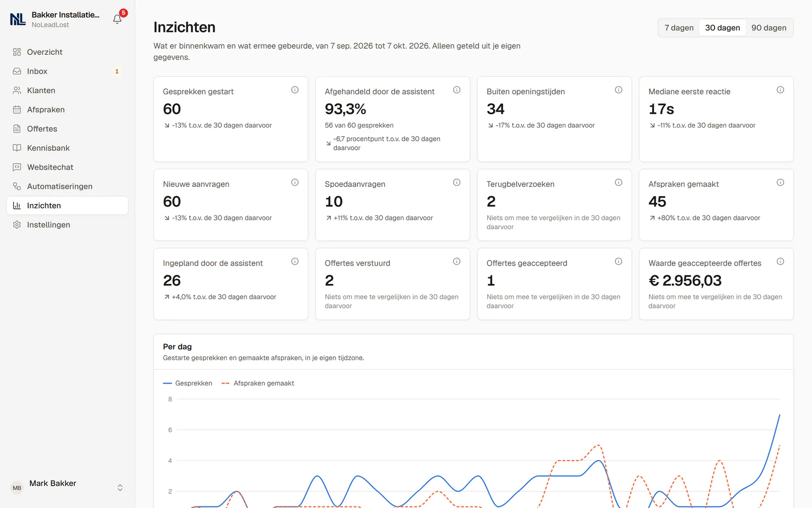The height and width of the screenshot is (508, 812).
Task: Open Websitechat settings
Action: click(67, 167)
